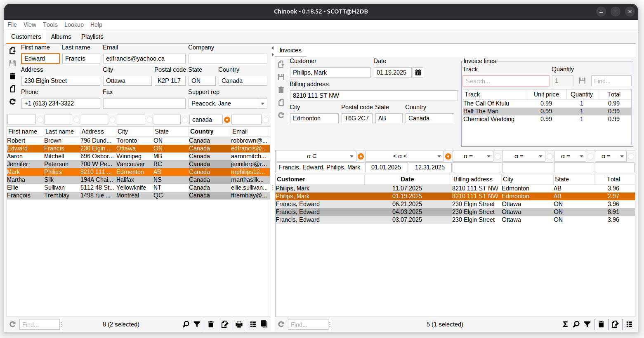Expand the Support rep dropdown
The height and width of the screenshot is (338, 644).
click(262, 103)
